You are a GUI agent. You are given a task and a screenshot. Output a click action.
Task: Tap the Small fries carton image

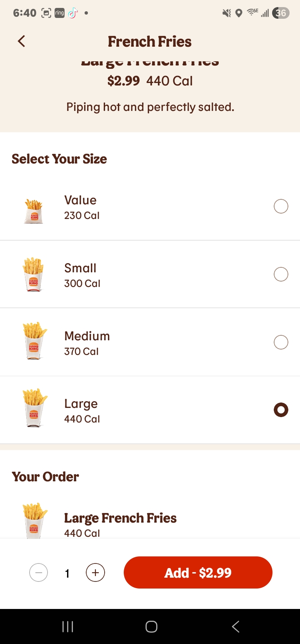(x=33, y=274)
